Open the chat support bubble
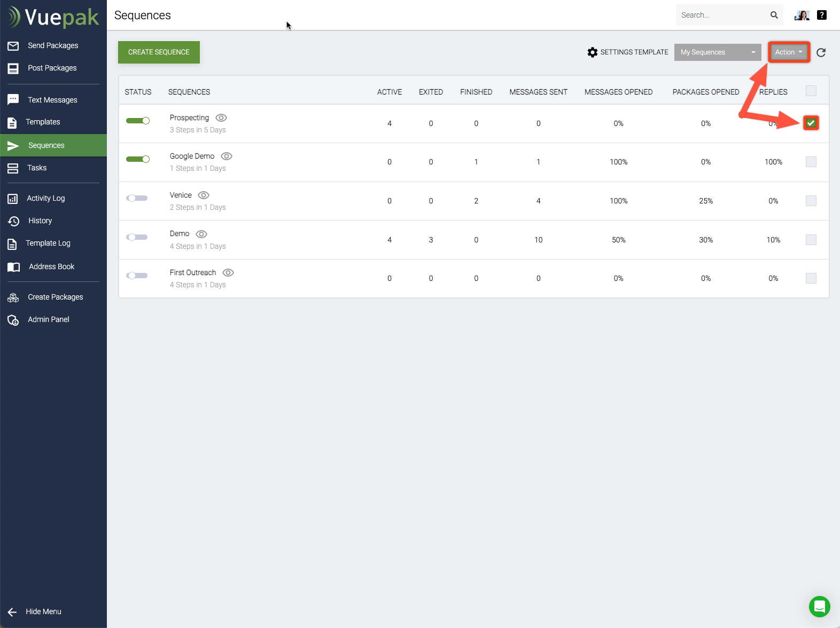840x628 pixels. 819,607
